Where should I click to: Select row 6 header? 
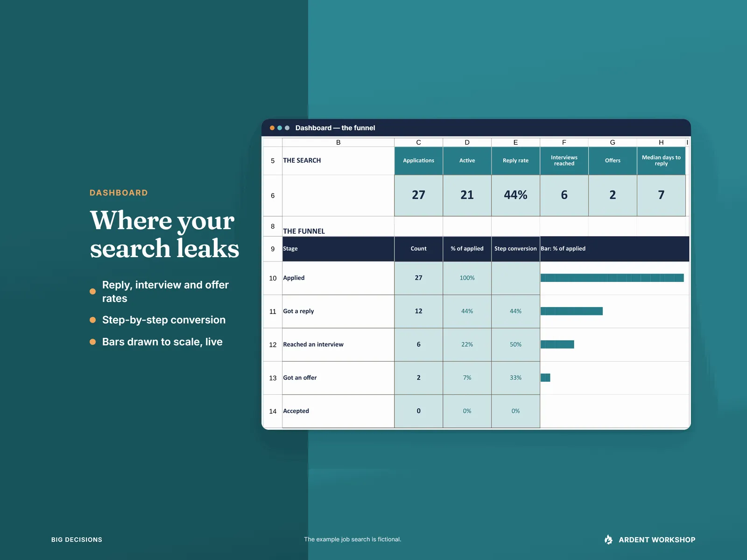click(x=273, y=196)
